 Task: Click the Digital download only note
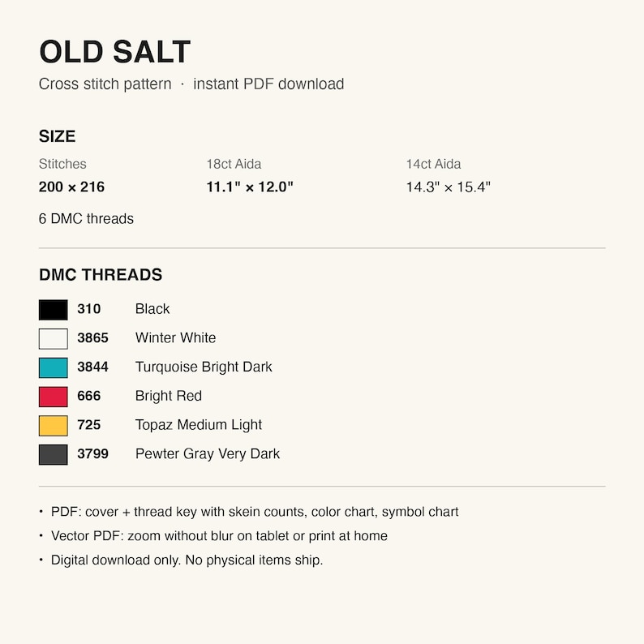pyautogui.click(x=187, y=560)
